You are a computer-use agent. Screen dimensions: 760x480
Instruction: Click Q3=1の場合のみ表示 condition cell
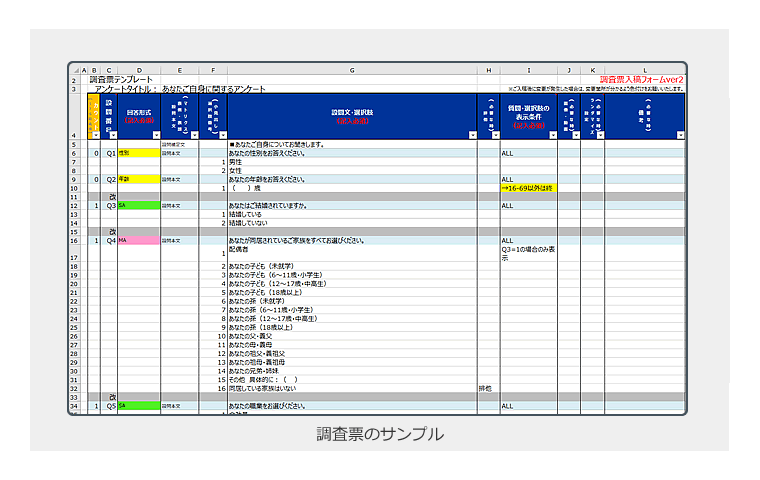point(529,254)
